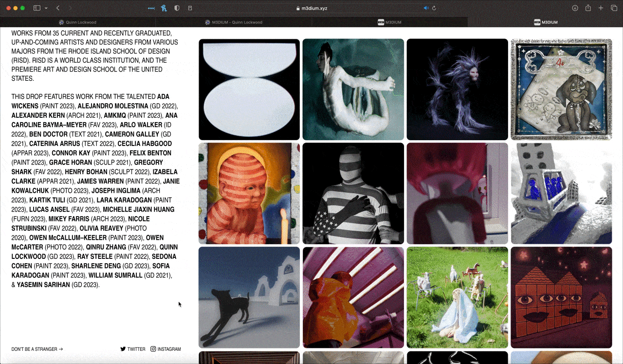Toggle the Safari sidebar button
This screenshot has height=364, width=623.
[x=37, y=8]
